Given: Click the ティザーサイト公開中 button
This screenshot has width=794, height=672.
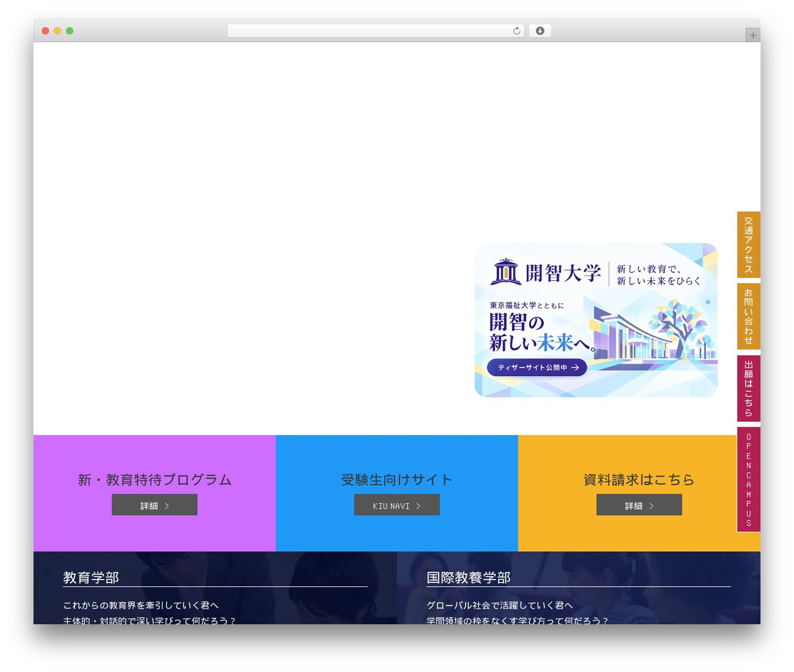Looking at the screenshot, I should (x=537, y=368).
